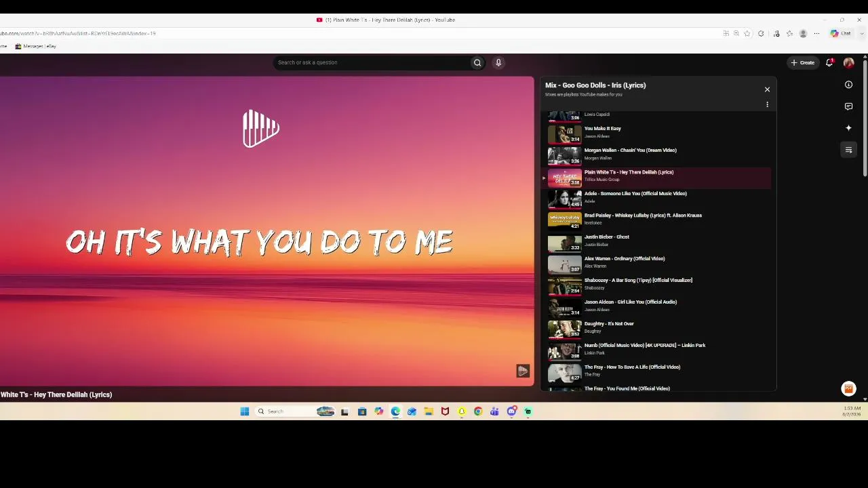Click Alex Warren - Ordinary title text
This screenshot has height=488, width=868.
tap(625, 259)
